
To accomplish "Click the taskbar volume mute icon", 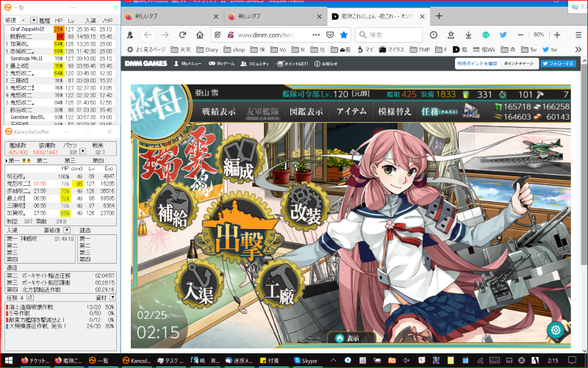I will [406, 361].
